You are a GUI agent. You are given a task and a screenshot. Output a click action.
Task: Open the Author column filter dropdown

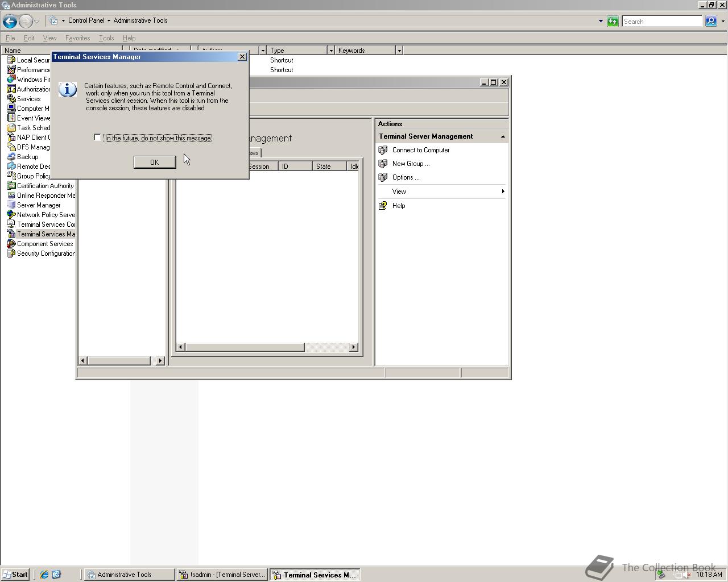pyautogui.click(x=263, y=51)
